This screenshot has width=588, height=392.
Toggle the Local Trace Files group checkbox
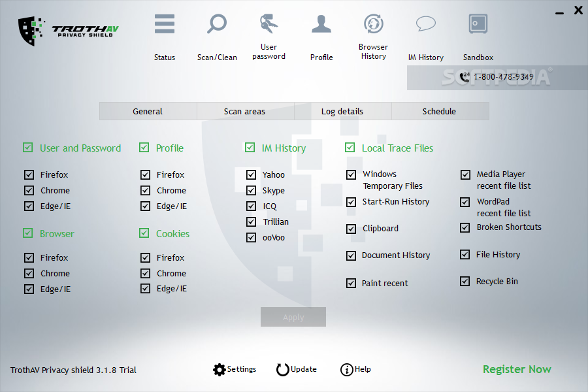coord(350,148)
